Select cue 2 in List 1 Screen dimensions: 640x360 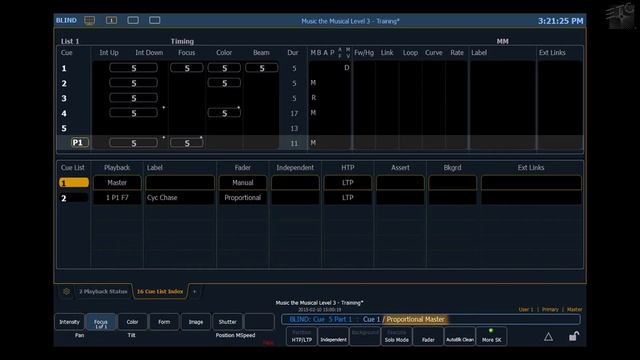click(x=64, y=83)
